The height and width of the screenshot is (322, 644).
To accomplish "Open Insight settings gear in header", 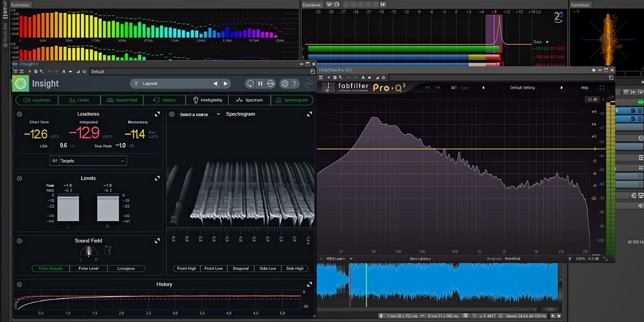I will click(x=285, y=84).
